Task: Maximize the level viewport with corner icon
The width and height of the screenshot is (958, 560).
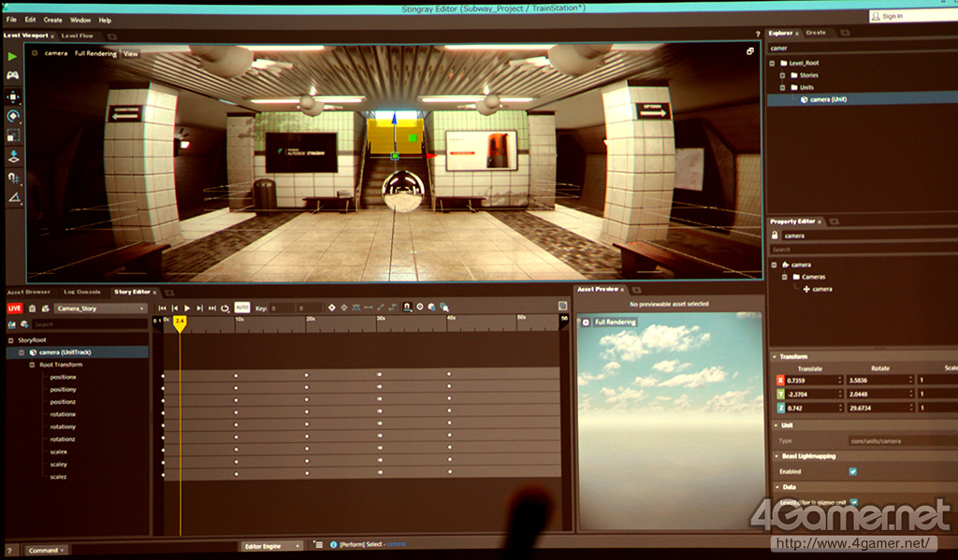Action: pos(749,51)
